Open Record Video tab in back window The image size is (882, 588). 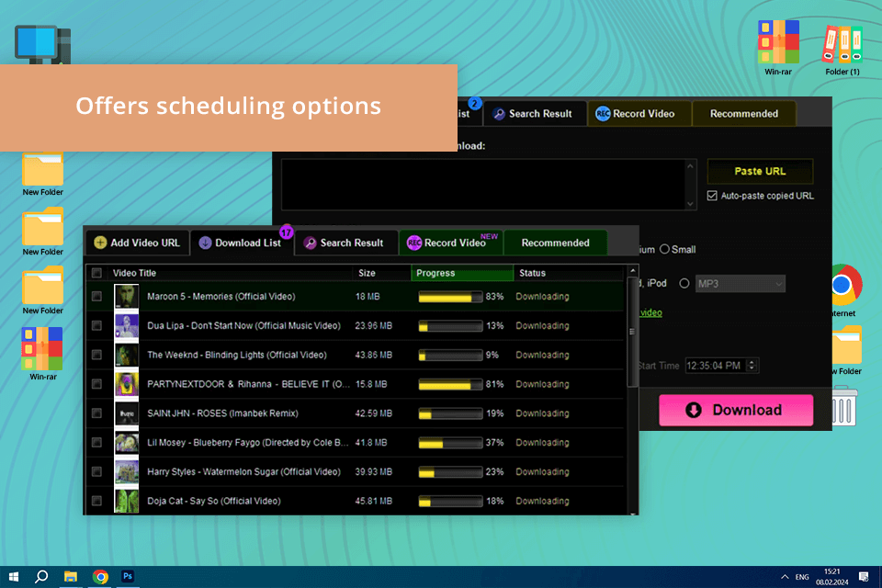point(639,114)
